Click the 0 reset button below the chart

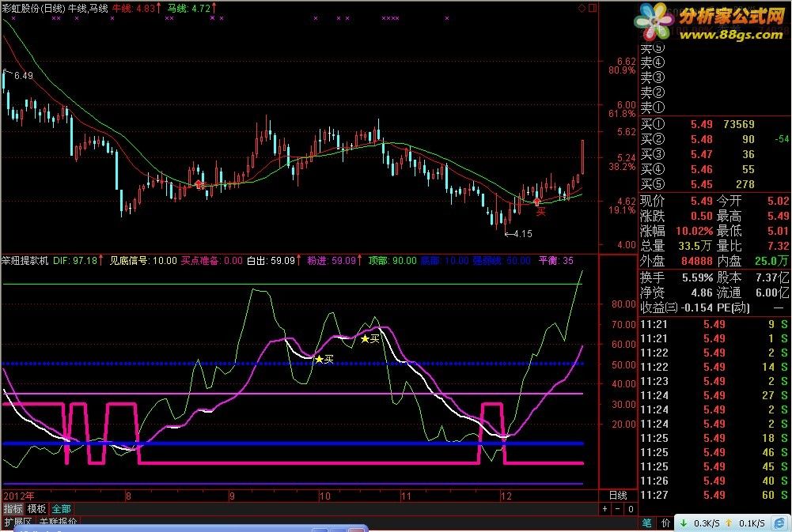point(630,509)
